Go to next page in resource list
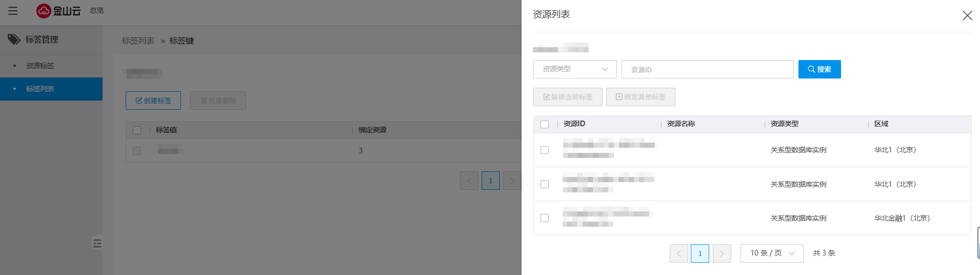The width and height of the screenshot is (980, 275). (x=722, y=253)
